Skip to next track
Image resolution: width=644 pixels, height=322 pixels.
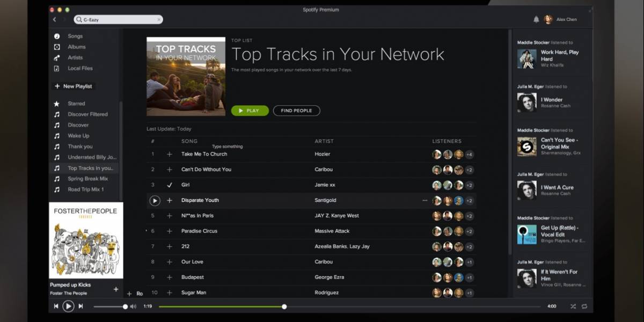(80, 306)
